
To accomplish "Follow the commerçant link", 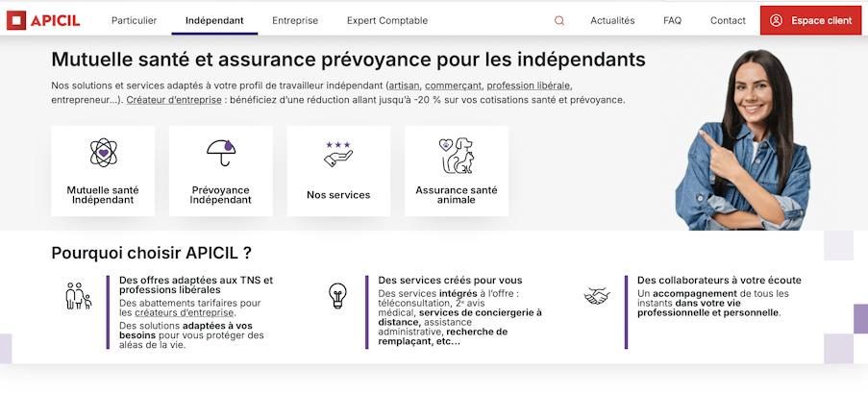I will [454, 86].
